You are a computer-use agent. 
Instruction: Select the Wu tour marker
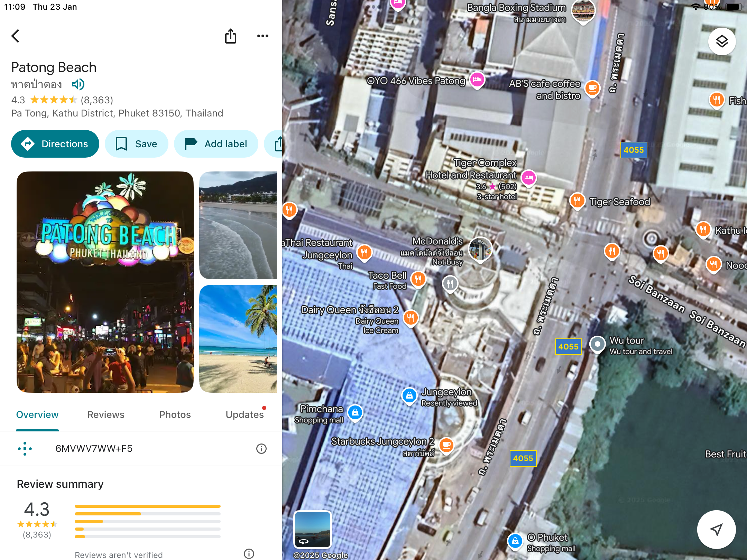click(597, 345)
